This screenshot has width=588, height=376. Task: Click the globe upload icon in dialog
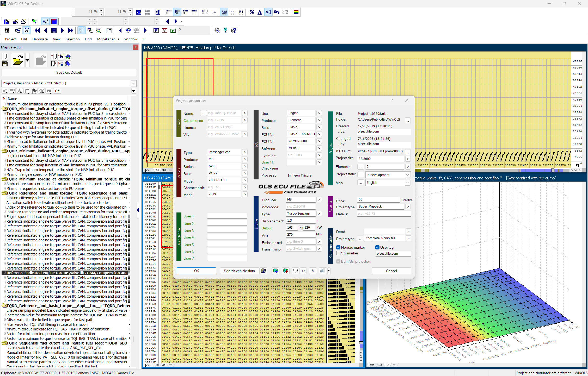pyautogui.click(x=286, y=271)
